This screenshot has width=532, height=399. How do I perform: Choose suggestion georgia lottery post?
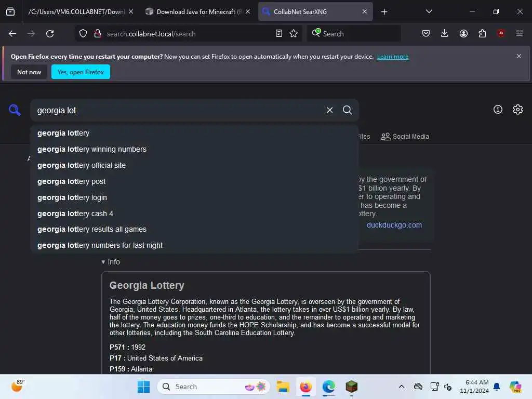coord(194,181)
